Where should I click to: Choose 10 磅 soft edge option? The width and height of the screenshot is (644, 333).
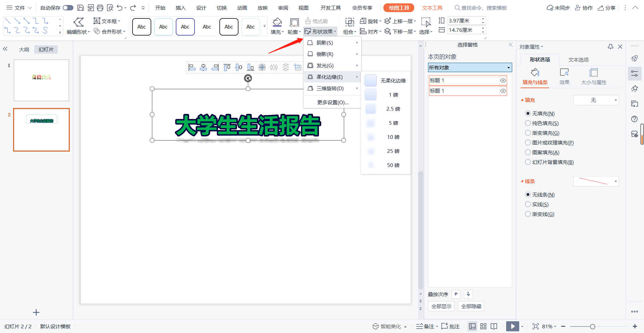(386, 137)
